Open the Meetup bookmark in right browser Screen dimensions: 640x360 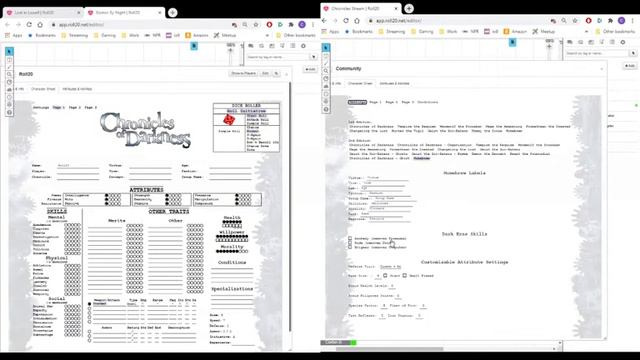[544, 31]
